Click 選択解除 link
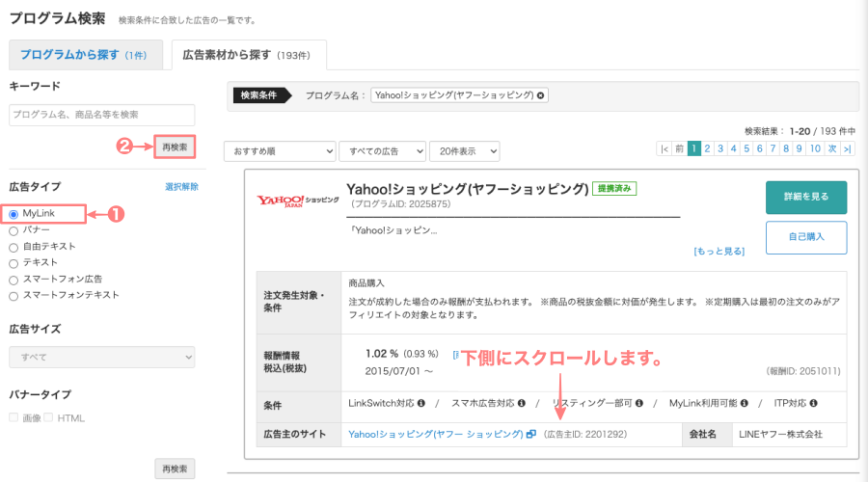This screenshot has height=482, width=868. coord(181,186)
